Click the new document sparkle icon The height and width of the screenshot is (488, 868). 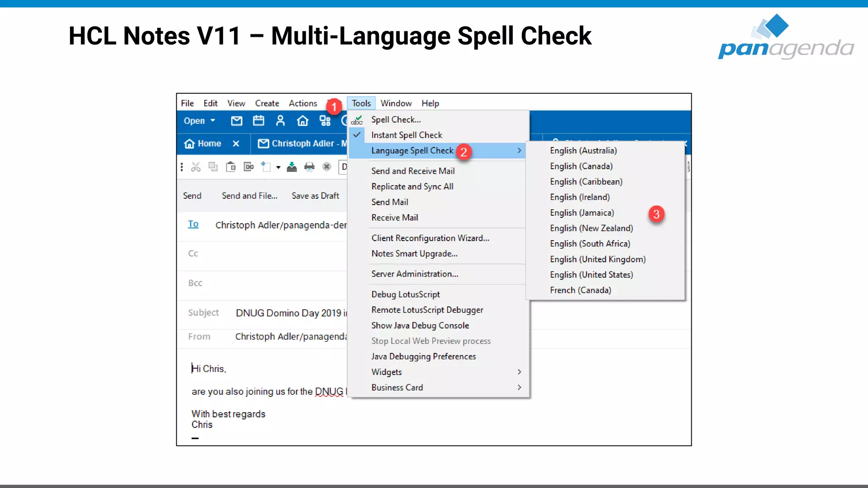[266, 166]
